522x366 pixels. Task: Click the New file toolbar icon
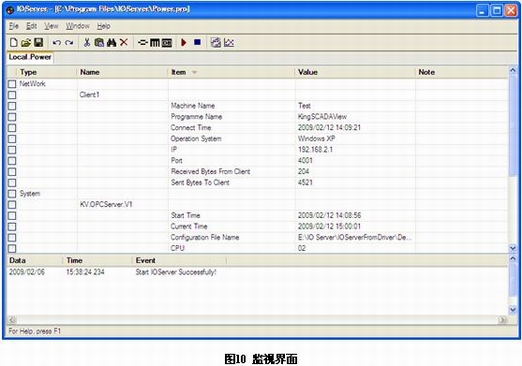coord(13,43)
